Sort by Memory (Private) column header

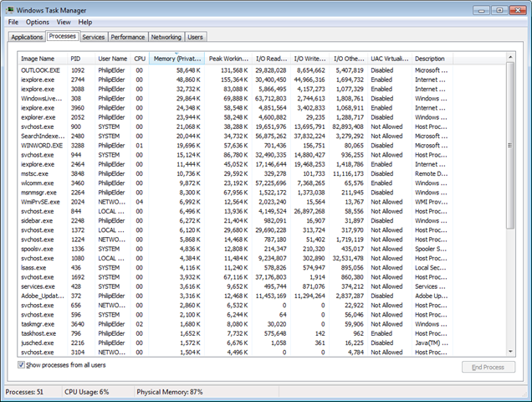click(176, 59)
